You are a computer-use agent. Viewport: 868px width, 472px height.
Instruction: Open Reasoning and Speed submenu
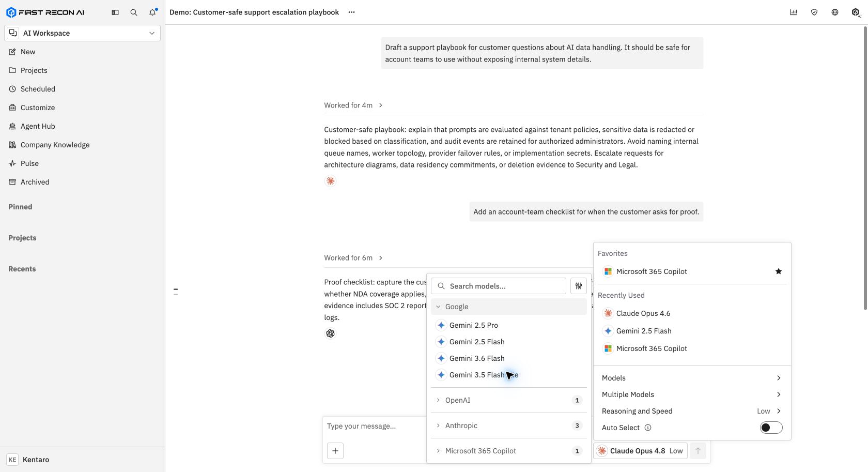692,411
